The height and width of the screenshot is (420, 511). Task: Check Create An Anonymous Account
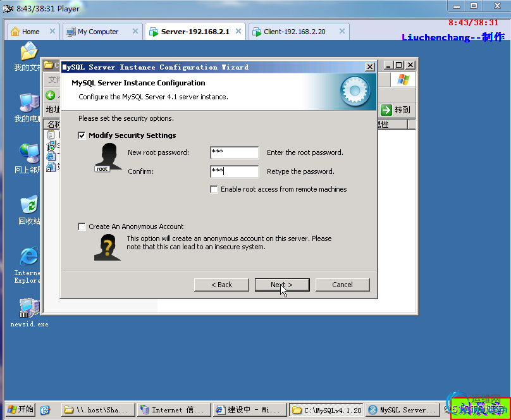[x=82, y=226]
